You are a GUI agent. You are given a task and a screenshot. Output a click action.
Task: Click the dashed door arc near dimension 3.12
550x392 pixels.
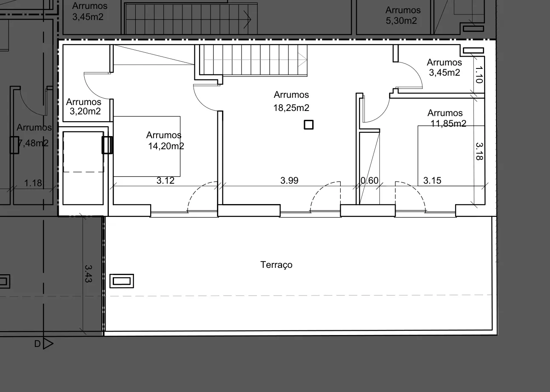point(202,196)
